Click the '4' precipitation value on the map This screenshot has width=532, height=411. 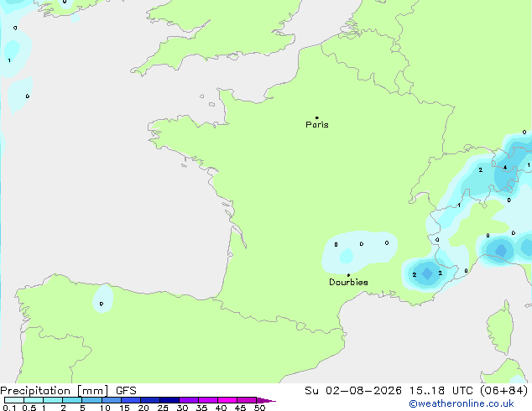(x=505, y=168)
